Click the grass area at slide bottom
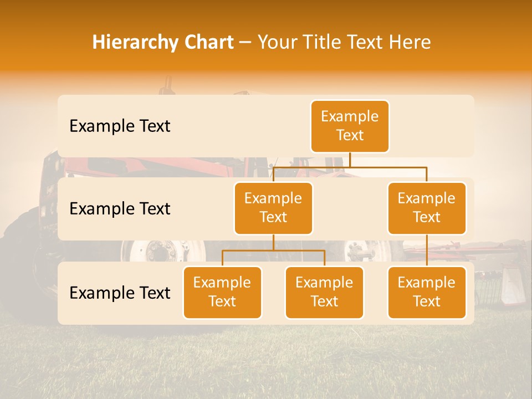The height and width of the screenshot is (399, 532). pyautogui.click(x=266, y=366)
